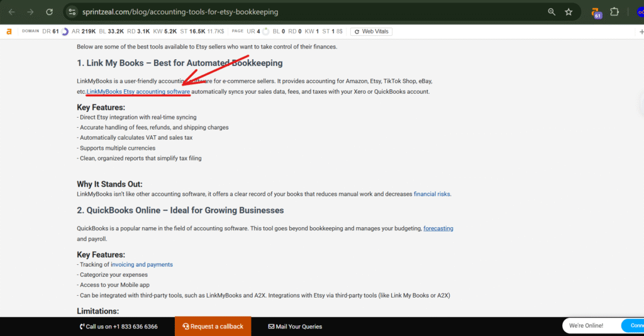Image resolution: width=644 pixels, height=336 pixels.
Task: Open LinkMyBooks Etsy accounting software link
Action: pos(138,92)
